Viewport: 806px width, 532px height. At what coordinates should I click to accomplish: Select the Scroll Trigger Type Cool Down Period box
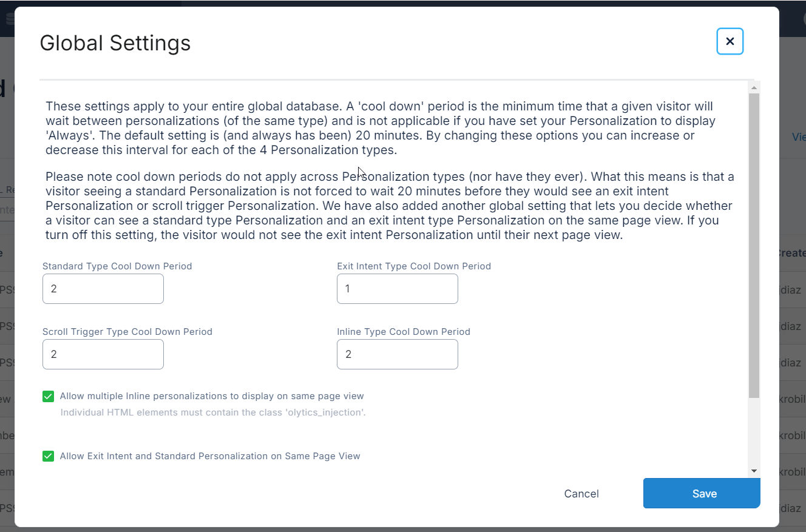tap(103, 354)
